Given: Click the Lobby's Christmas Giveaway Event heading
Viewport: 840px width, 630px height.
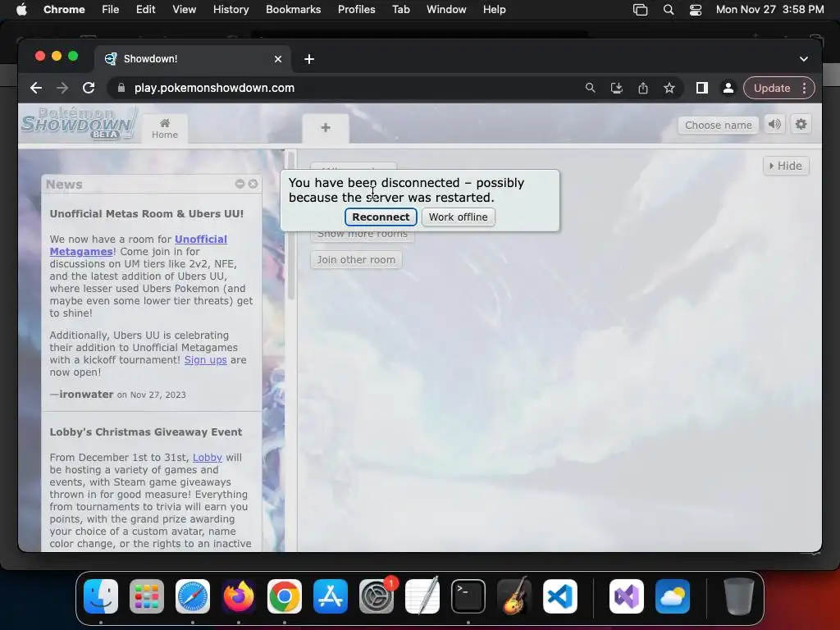Looking at the screenshot, I should tap(146, 431).
